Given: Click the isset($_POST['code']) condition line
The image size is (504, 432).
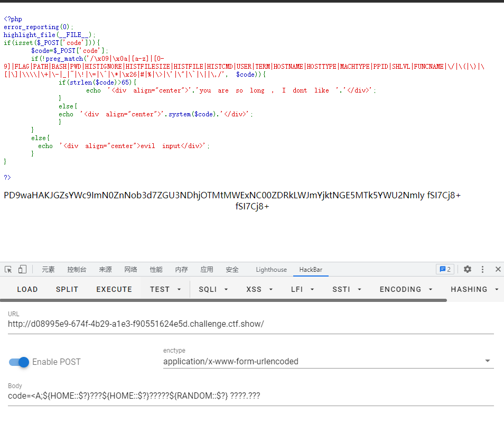Looking at the screenshot, I should 52,43.
